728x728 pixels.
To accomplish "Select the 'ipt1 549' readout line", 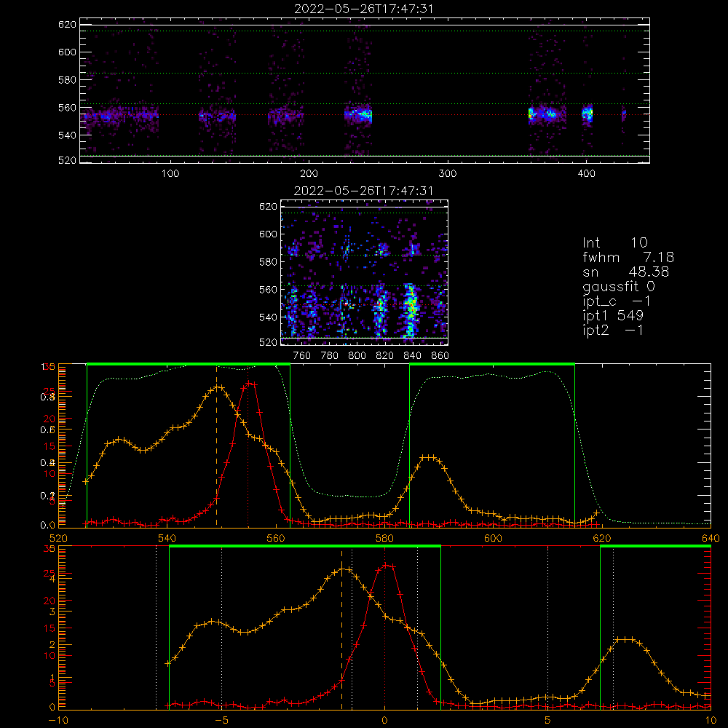I will 613,315.
